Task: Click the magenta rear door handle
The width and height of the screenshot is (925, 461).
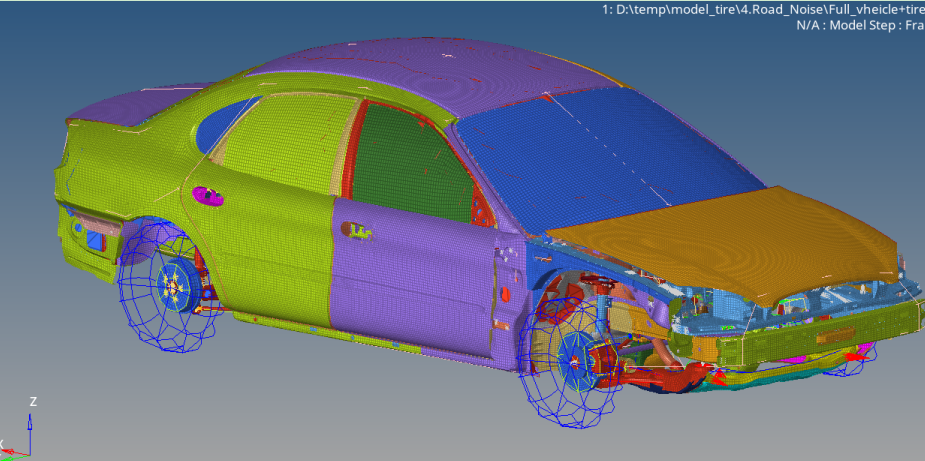Action: (x=203, y=194)
